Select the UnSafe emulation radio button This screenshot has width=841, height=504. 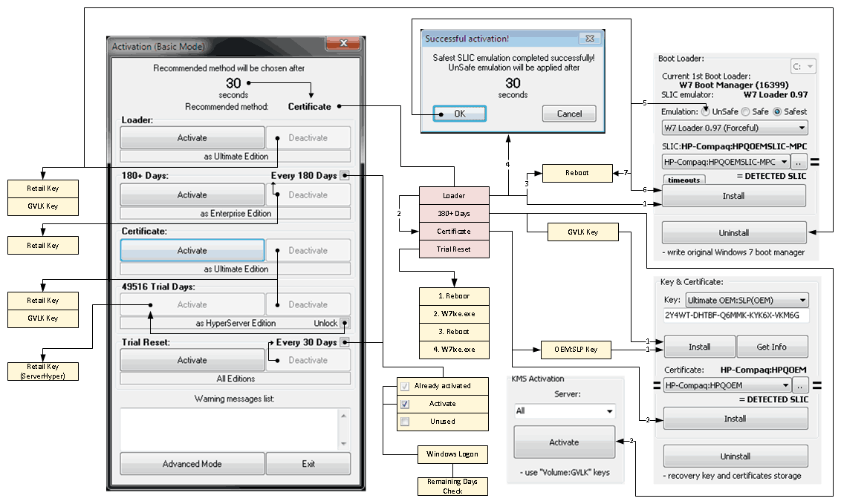coord(705,111)
